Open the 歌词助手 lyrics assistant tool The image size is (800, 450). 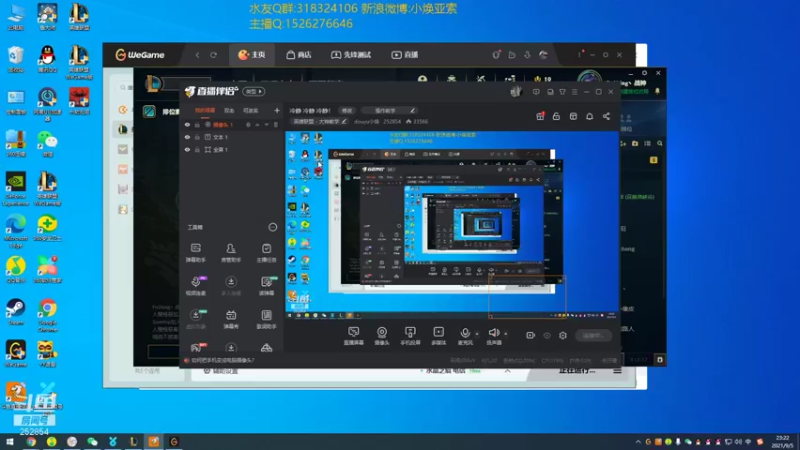266,319
